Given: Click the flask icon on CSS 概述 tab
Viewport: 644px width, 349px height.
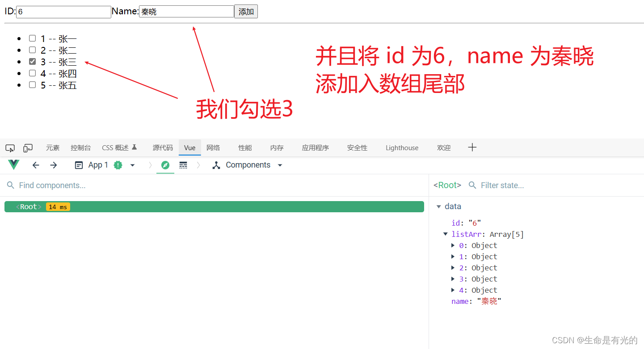Looking at the screenshot, I should tap(134, 147).
